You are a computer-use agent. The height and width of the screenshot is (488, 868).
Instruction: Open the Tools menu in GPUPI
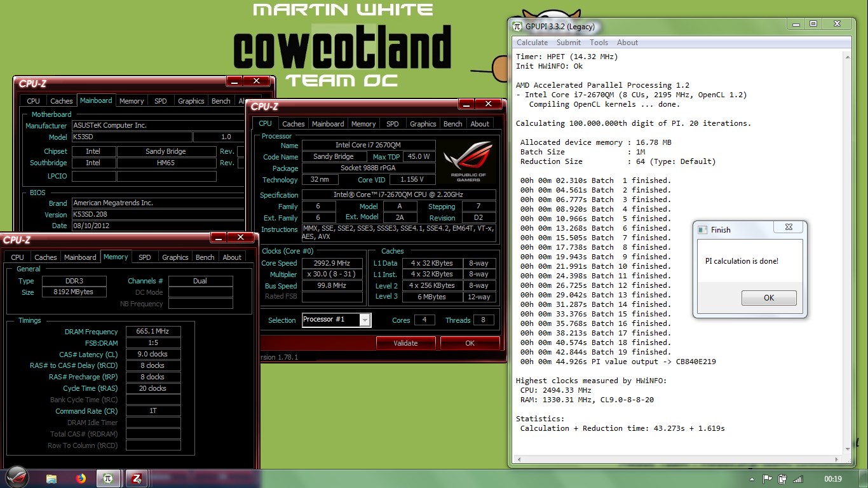point(599,43)
